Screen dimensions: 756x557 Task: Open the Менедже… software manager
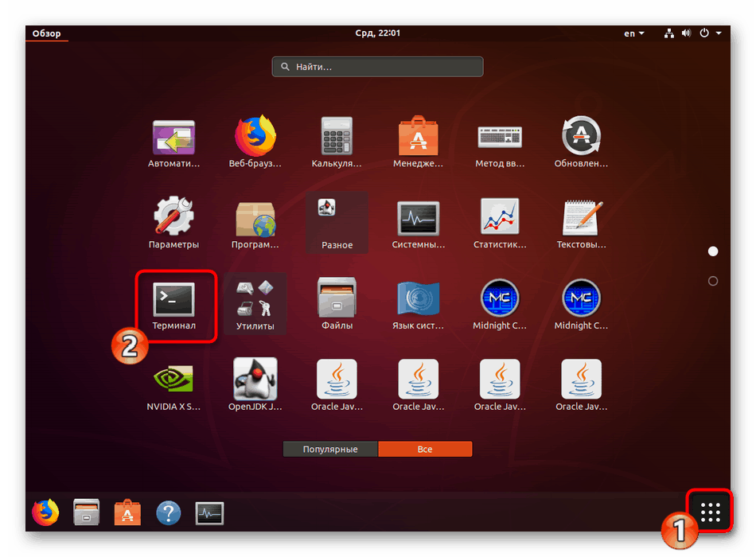click(x=418, y=142)
